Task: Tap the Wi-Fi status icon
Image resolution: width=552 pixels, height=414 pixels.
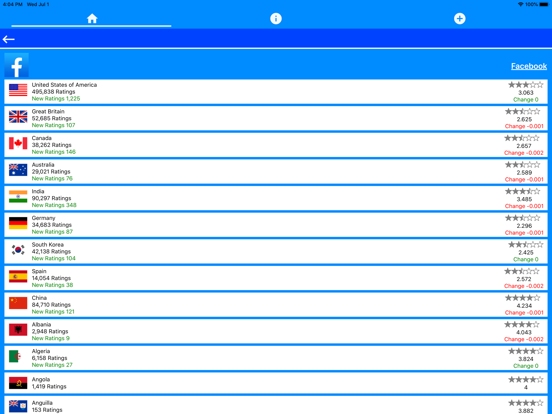Action: 521,4
